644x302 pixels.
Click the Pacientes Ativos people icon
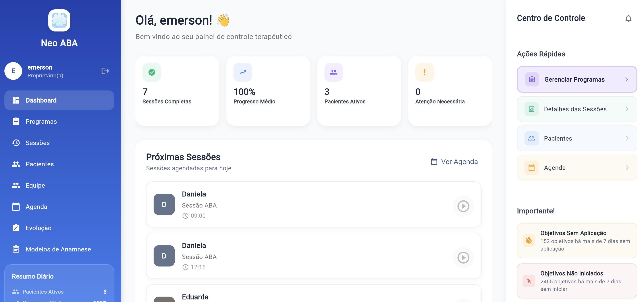pyautogui.click(x=334, y=72)
